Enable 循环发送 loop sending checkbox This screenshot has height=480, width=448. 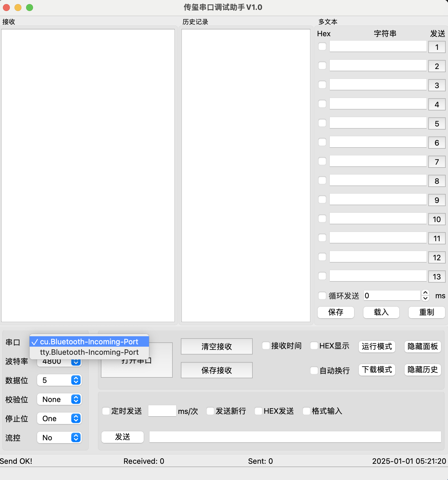coord(322,296)
